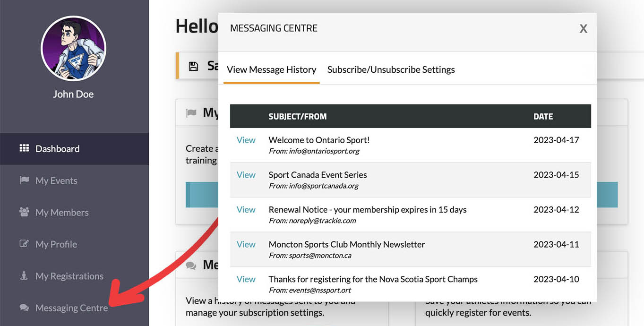The width and height of the screenshot is (644, 326).
Task: View the Renewal Notice message
Action: click(246, 209)
